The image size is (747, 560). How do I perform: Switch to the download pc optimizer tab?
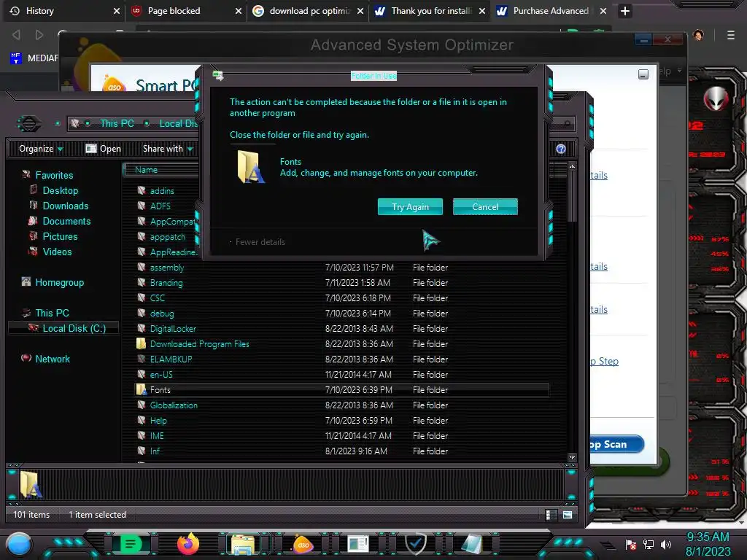point(308,10)
